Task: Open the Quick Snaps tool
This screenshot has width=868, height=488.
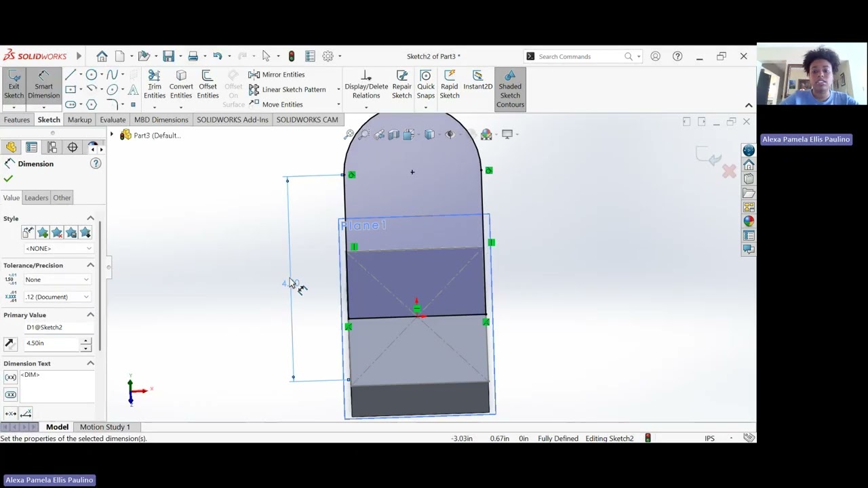Action: tap(426, 85)
